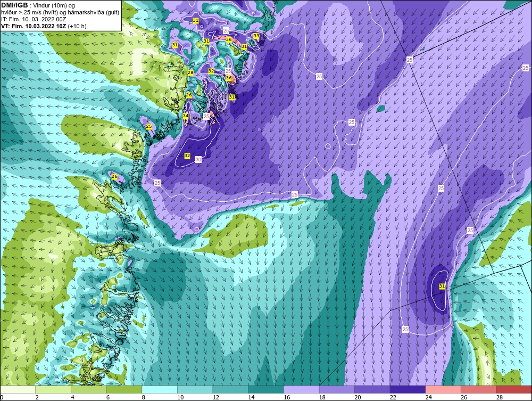Click the white 30 gust contour label
This screenshot has height=401, width=532.
[198, 160]
